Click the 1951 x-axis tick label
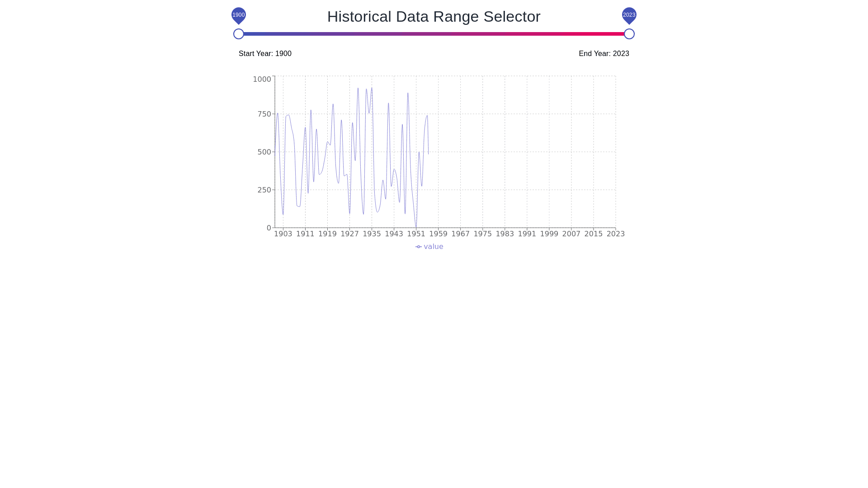Viewport: 868px width, 488px height. point(416,234)
